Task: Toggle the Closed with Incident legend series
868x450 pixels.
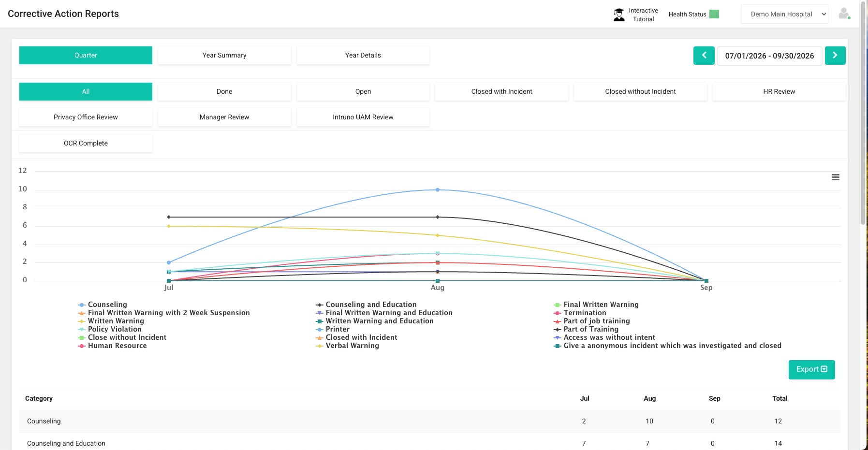Action: tap(356, 337)
